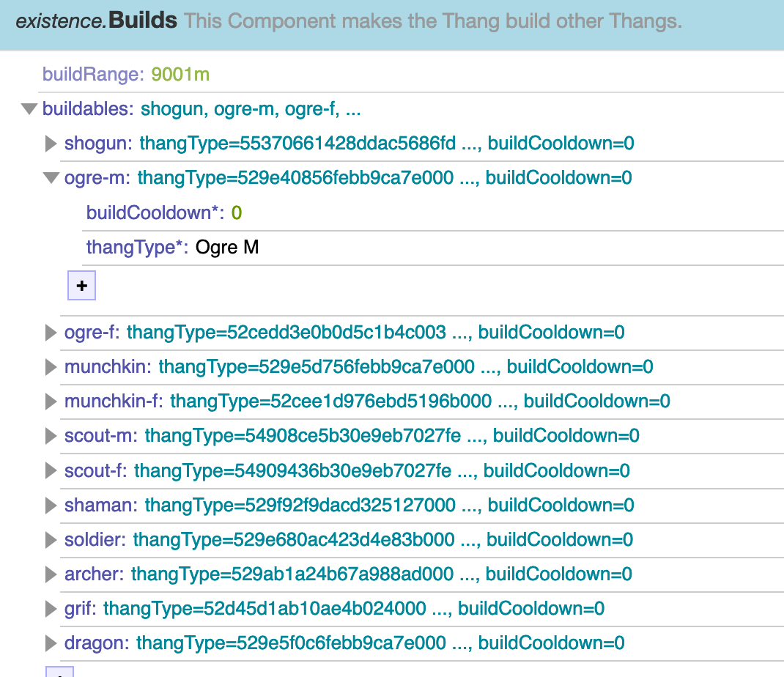Add a property to ogre-m with plus button
The height and width of the screenshot is (677, 784).
(x=81, y=286)
